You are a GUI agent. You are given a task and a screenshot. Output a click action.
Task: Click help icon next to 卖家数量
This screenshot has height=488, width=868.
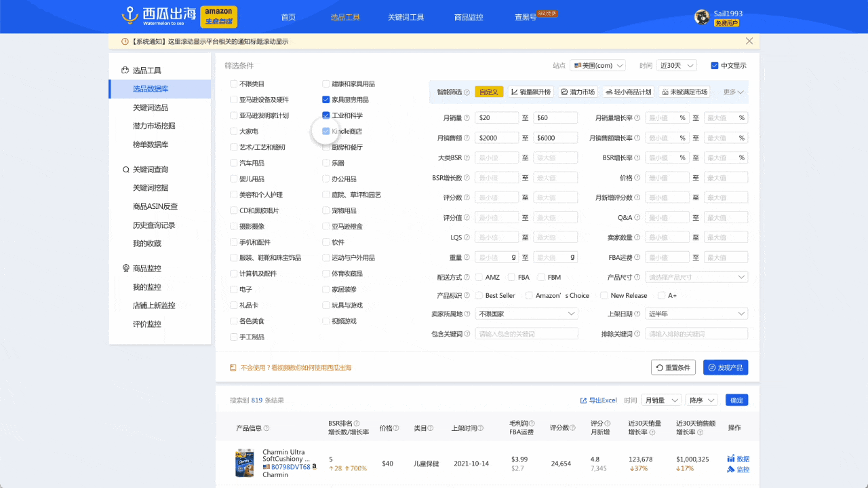tap(637, 238)
